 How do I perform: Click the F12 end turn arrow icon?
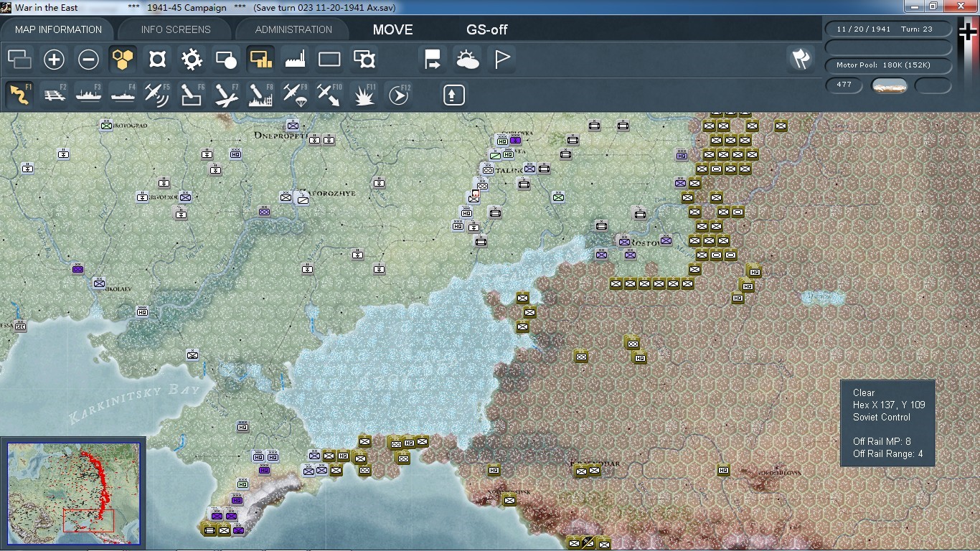click(x=398, y=95)
